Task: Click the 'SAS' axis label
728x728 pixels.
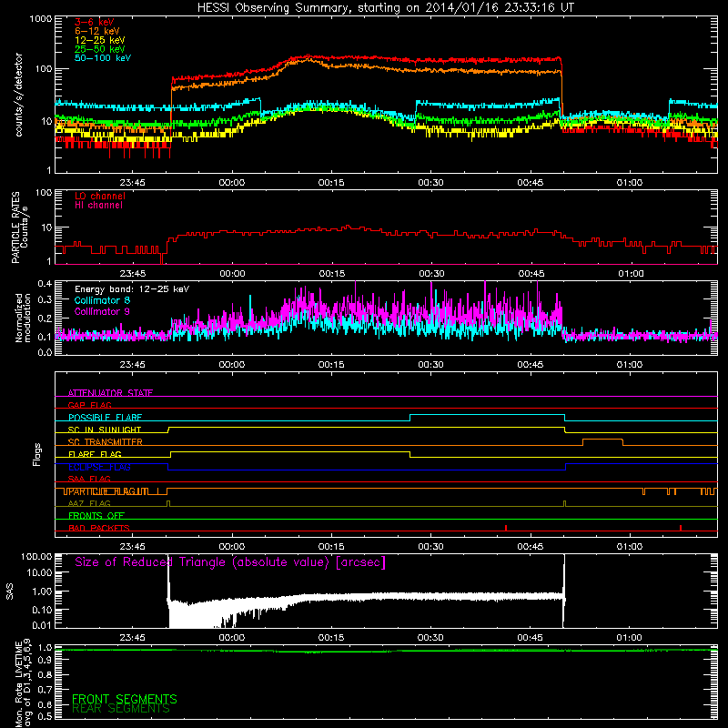Action: pos(9,591)
